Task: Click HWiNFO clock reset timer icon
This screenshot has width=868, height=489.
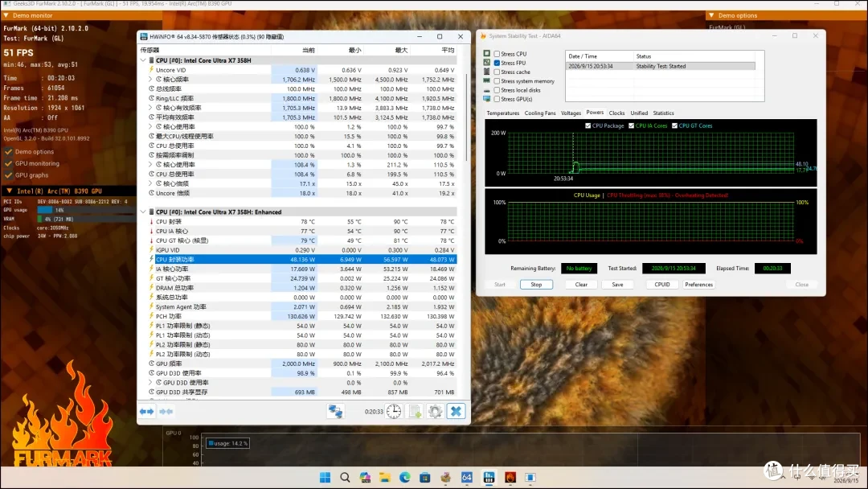Action: click(394, 412)
